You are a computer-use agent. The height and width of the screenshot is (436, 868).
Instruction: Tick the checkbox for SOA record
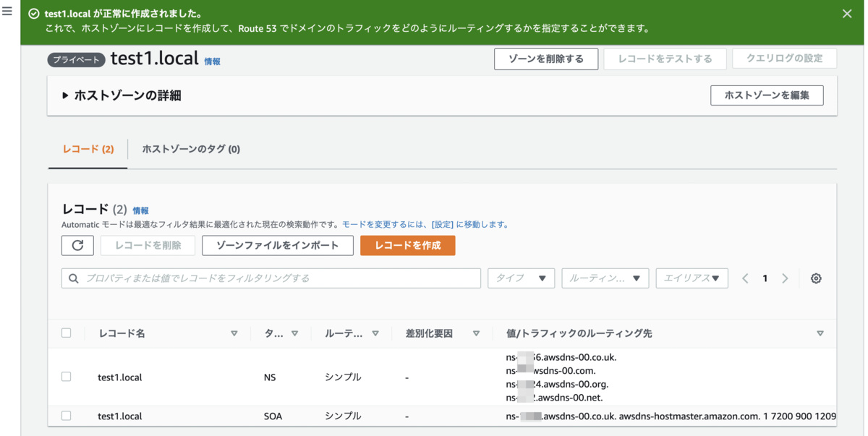(x=67, y=416)
